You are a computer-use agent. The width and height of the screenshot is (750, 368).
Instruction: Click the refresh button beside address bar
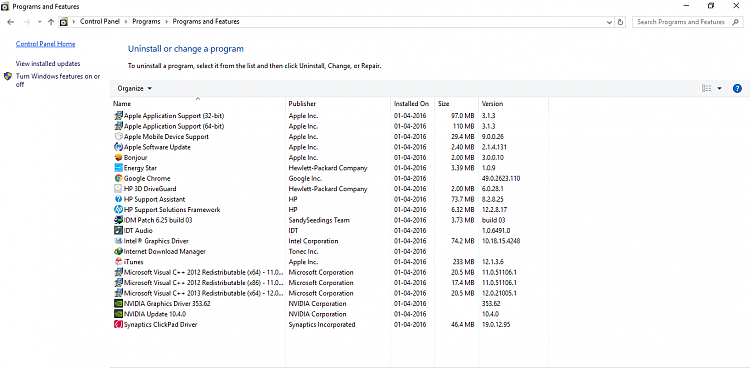click(x=621, y=22)
